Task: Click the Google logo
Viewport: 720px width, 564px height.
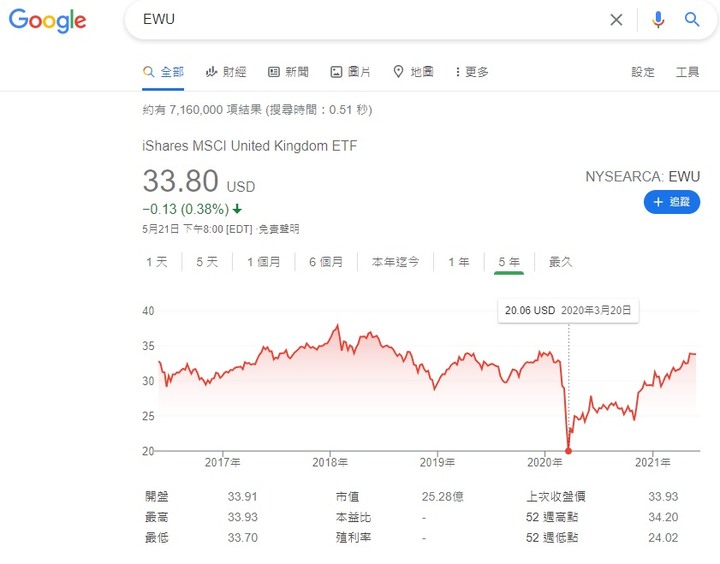Action: click(x=47, y=20)
